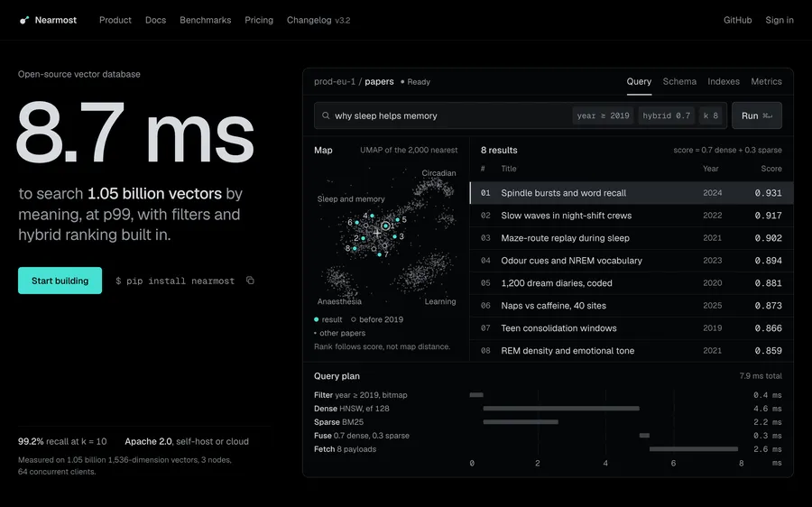Select result 'Slow waves in night-shift crews'
This screenshot has height=507, width=812.
click(632, 216)
